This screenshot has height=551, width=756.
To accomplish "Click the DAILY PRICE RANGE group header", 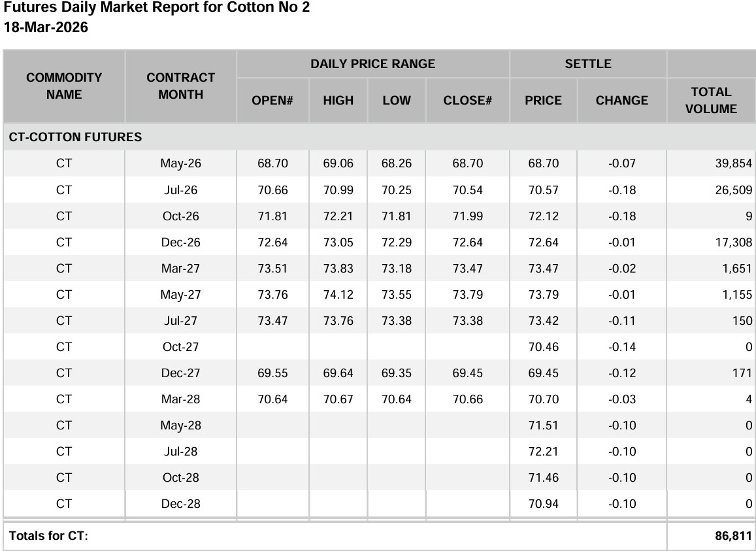I will click(372, 64).
